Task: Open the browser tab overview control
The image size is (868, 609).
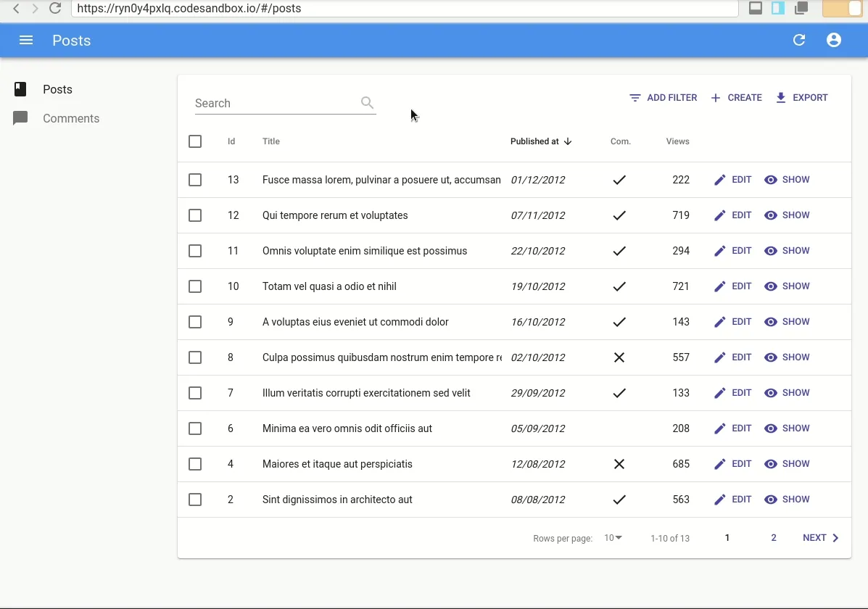Action: [x=799, y=8]
